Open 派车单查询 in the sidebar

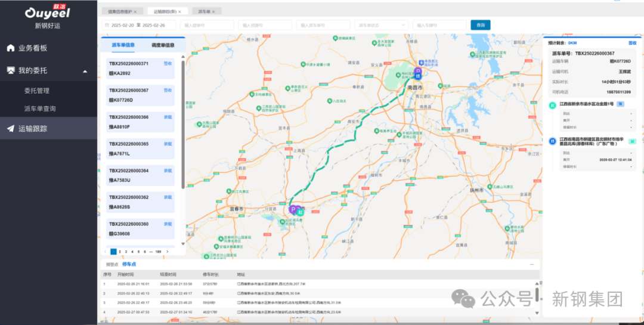[x=40, y=109]
